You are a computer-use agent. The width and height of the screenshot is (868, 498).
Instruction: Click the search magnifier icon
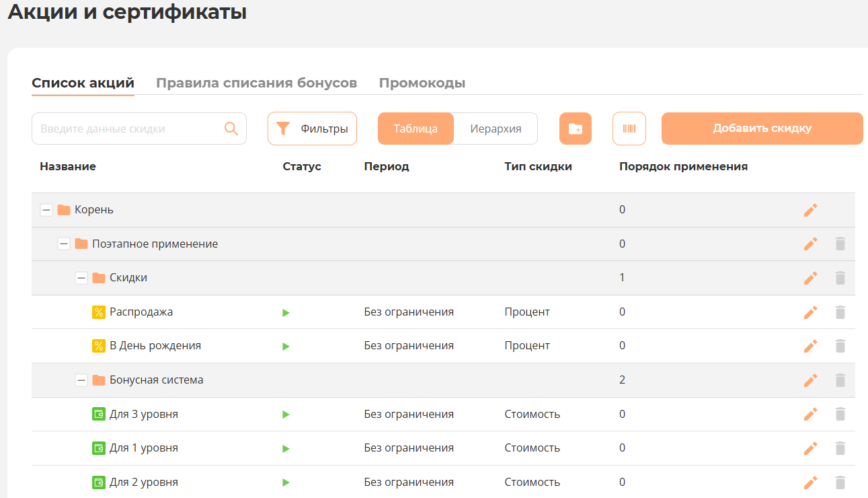point(231,129)
